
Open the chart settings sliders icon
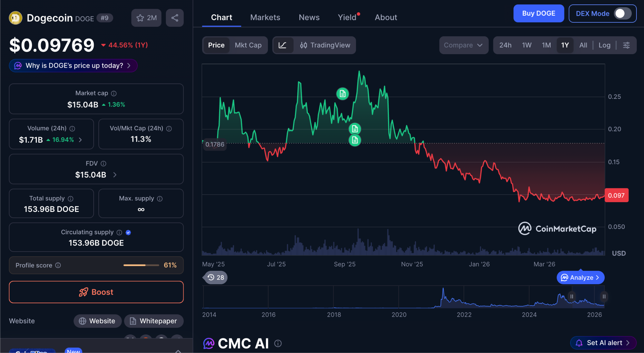tap(626, 45)
